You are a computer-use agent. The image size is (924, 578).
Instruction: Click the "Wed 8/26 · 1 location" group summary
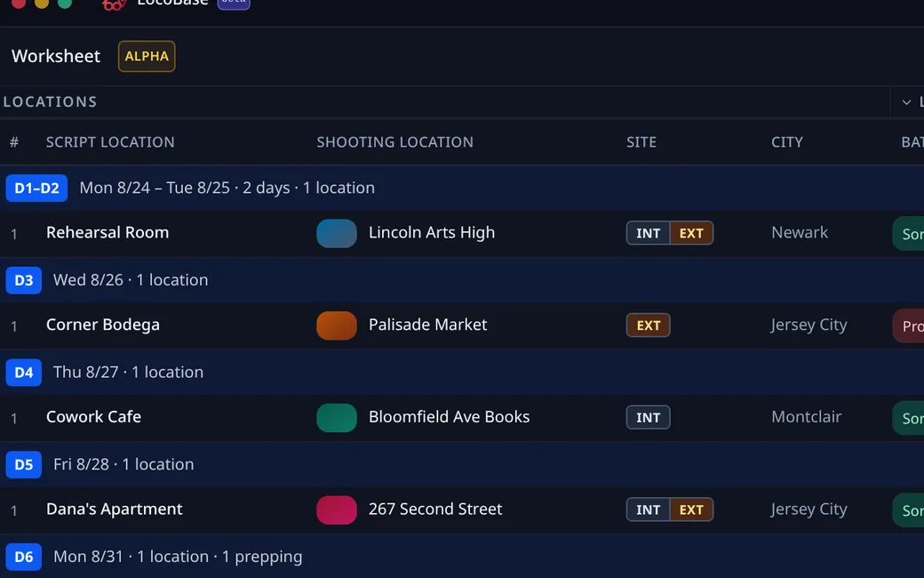[131, 279]
